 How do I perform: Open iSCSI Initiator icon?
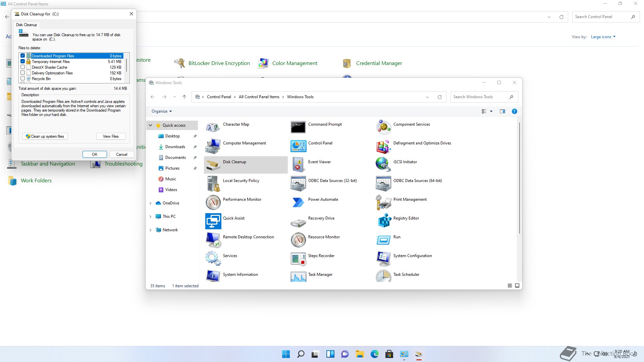tap(383, 165)
